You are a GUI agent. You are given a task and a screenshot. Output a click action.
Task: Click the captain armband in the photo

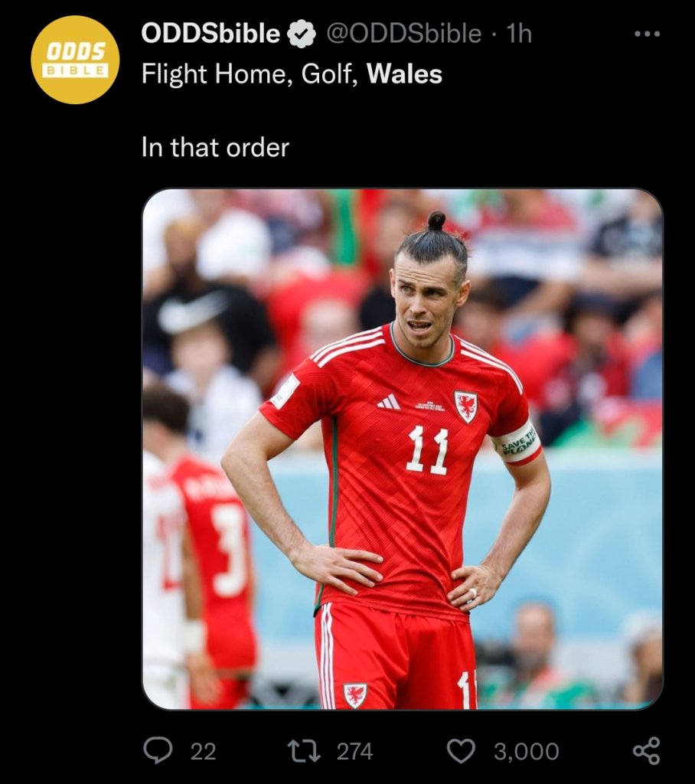517,443
